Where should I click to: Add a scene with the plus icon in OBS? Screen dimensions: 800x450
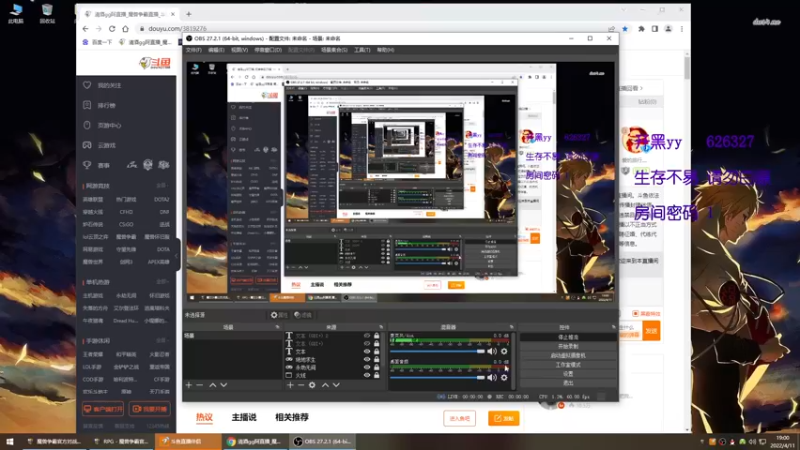pyautogui.click(x=189, y=385)
